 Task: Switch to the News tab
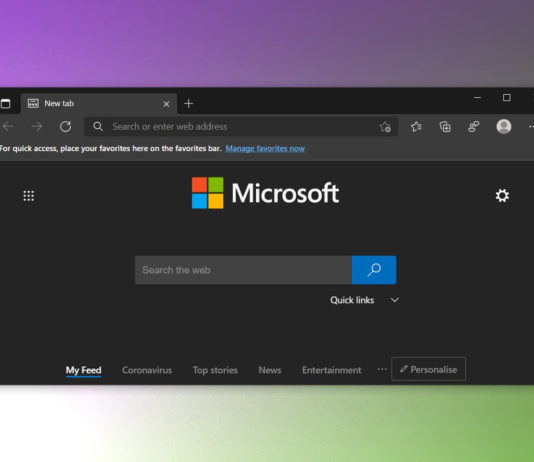tap(270, 370)
